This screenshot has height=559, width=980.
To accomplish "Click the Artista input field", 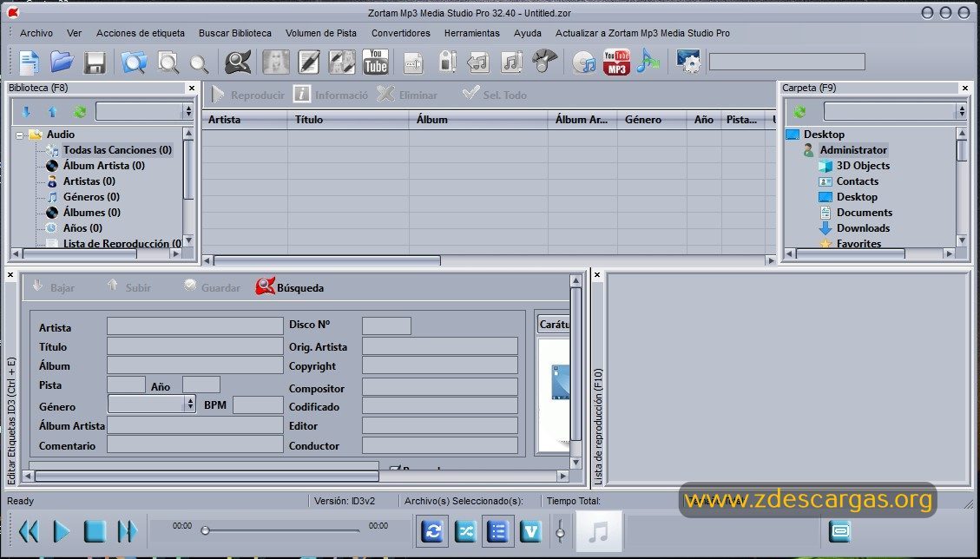I will pyautogui.click(x=195, y=326).
